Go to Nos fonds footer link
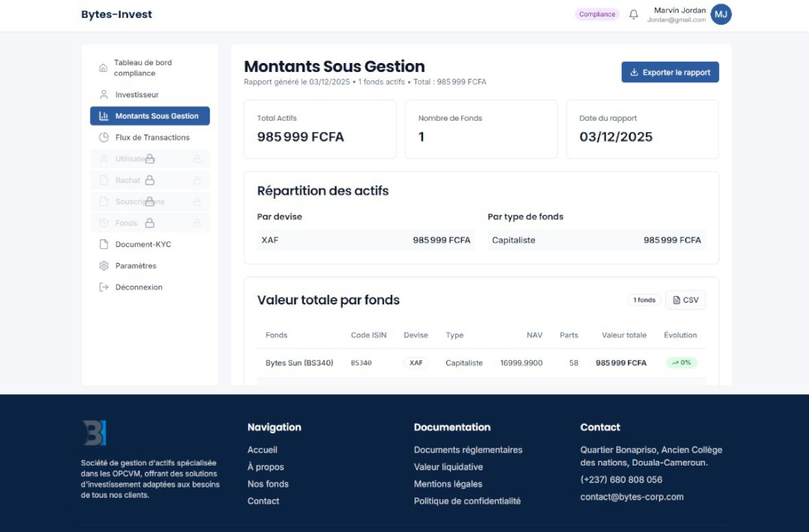Screen dimensions: 809x532 click(268, 484)
